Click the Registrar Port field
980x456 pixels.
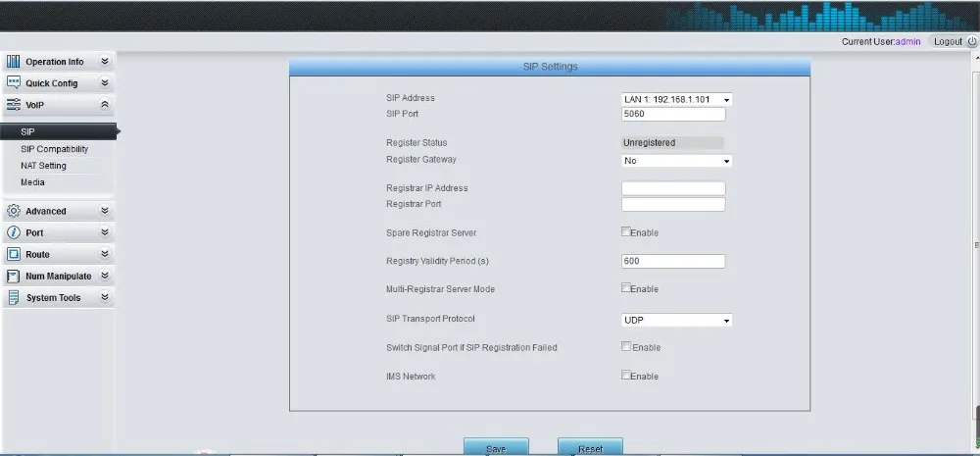(x=673, y=205)
